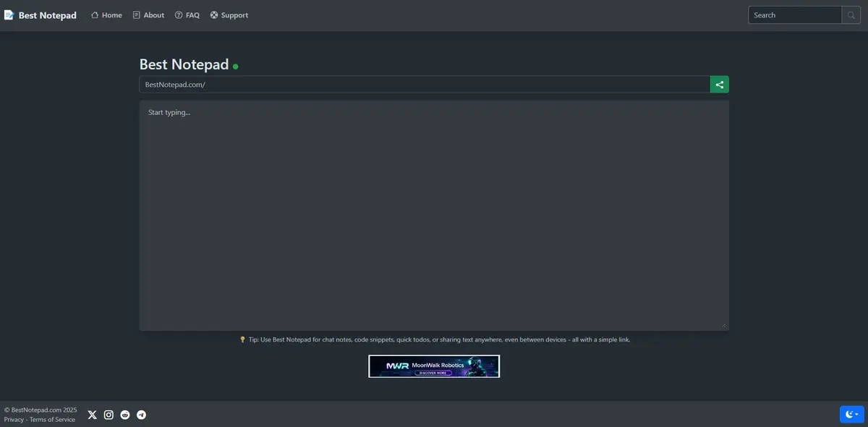The width and height of the screenshot is (868, 427).
Task: Click the teal share icon beside the URL
Action: [x=718, y=83]
